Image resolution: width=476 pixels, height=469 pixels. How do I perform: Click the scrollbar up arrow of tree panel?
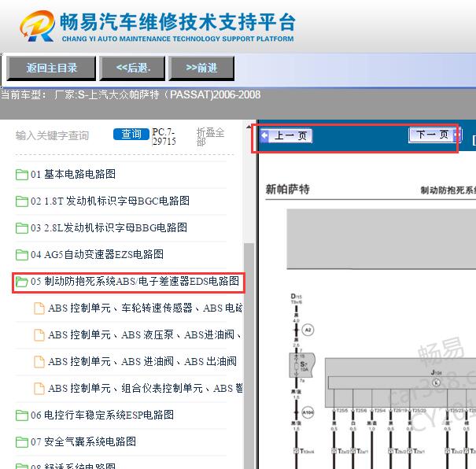click(x=249, y=126)
